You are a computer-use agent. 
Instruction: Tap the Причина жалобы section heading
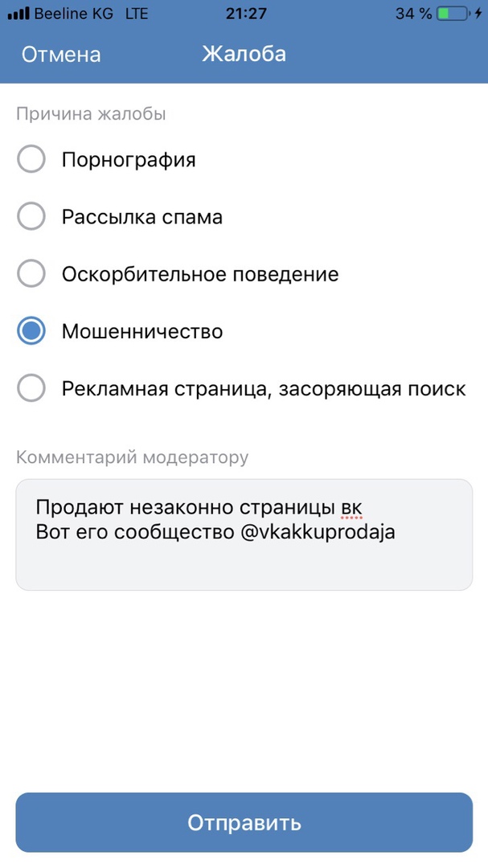pos(91,114)
